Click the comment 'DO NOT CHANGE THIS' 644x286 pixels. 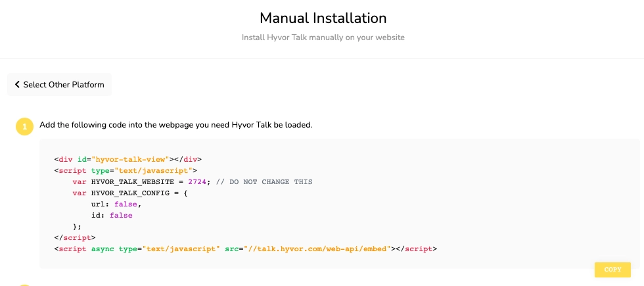pyautogui.click(x=271, y=181)
